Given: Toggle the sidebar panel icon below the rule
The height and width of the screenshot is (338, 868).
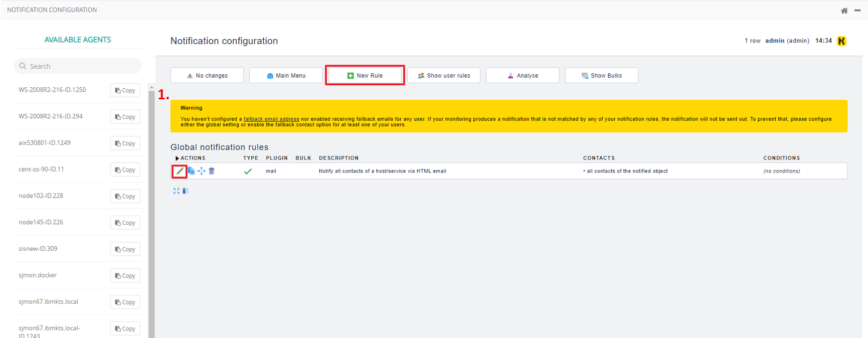Looking at the screenshot, I should 185,191.
